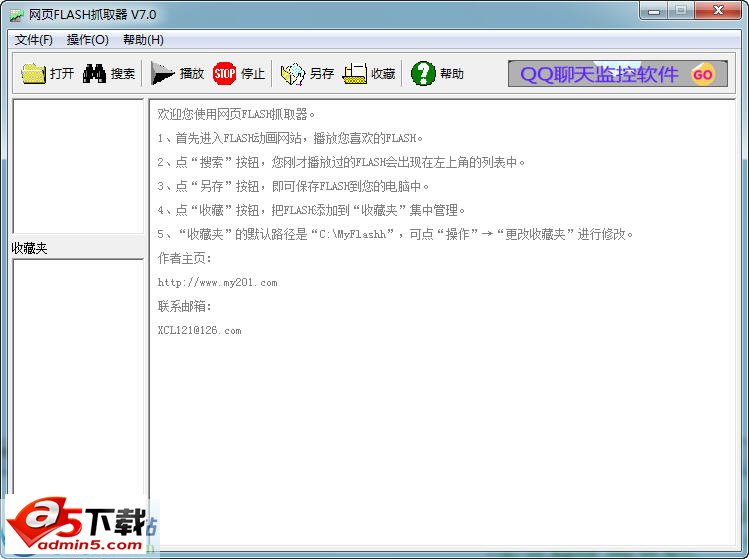Click the 另存 toolbar label
This screenshot has height=559, width=749.
(321, 74)
